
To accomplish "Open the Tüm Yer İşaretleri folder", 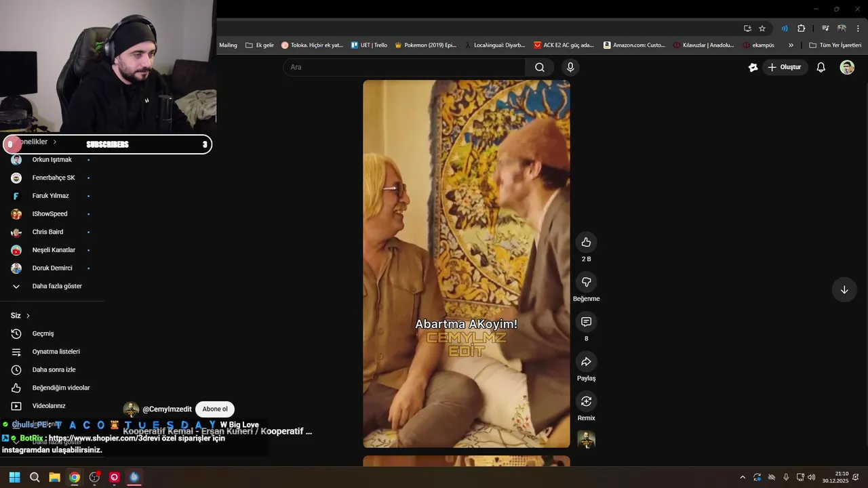I will 835,45.
